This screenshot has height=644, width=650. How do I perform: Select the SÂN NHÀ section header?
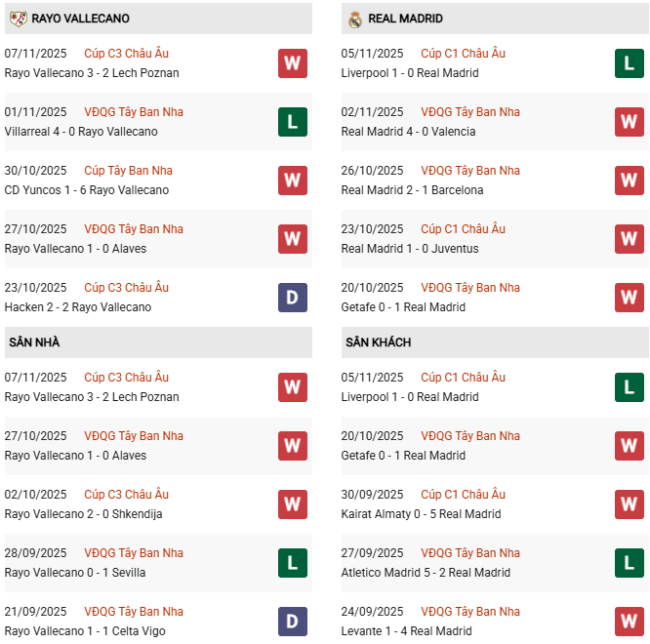(x=34, y=342)
